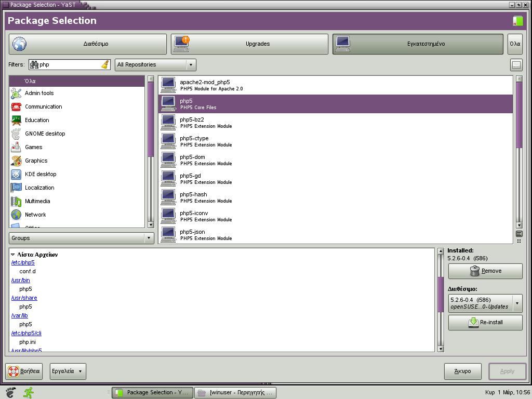
Task: Click the globe icon on Διαθέσιμο tab
Action: (19, 44)
